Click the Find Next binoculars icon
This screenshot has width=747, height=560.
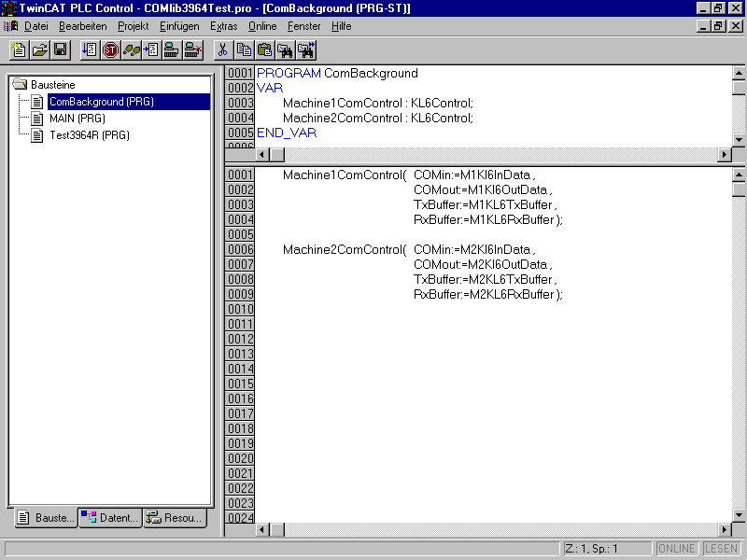(x=306, y=49)
